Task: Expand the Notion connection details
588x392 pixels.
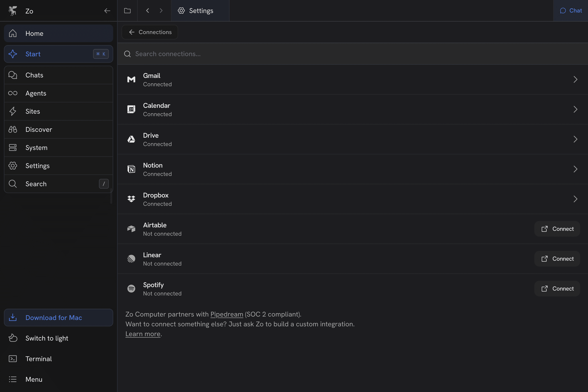Action: click(x=575, y=169)
